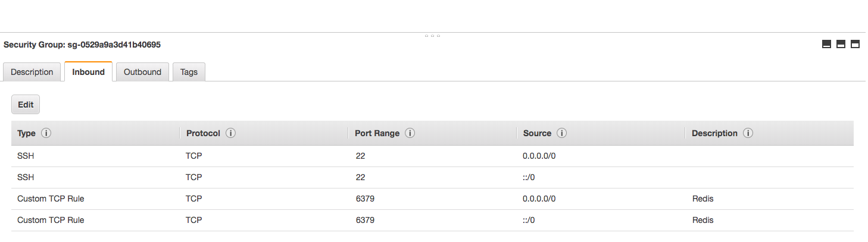Click the info icon beside Protocol header
This screenshot has width=868, height=242.
click(x=230, y=133)
